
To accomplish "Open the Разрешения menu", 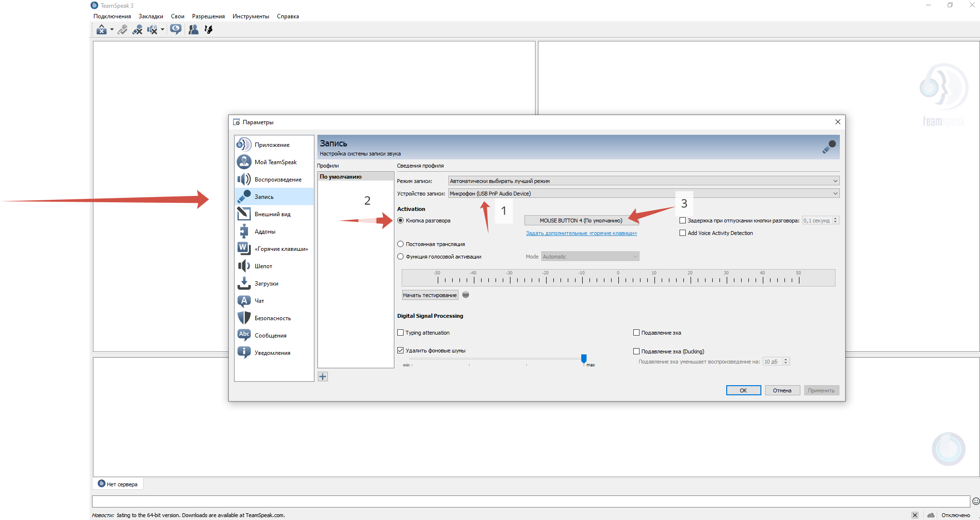I will (209, 16).
